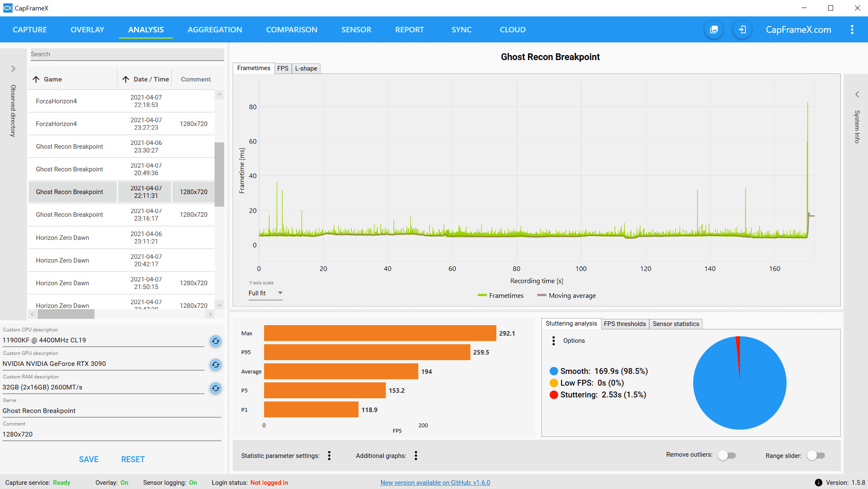
Task: Expand the Observed directory side panel
Action: click(x=13, y=68)
